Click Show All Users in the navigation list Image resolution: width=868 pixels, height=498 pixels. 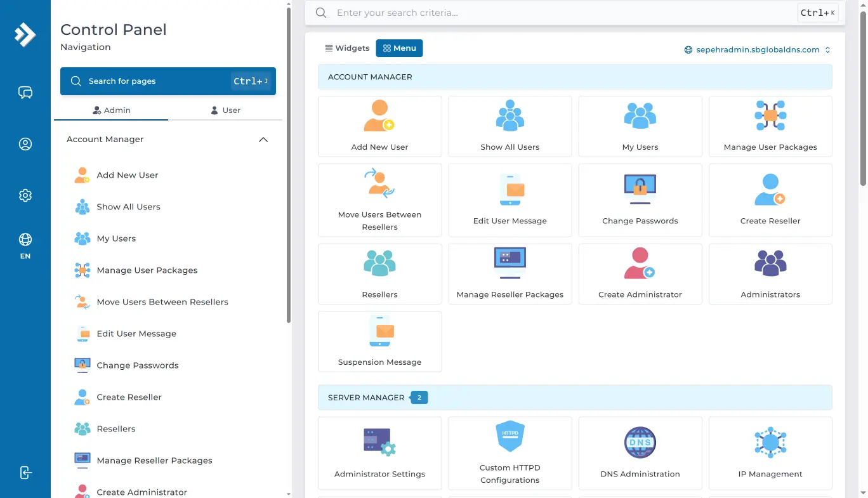click(128, 207)
